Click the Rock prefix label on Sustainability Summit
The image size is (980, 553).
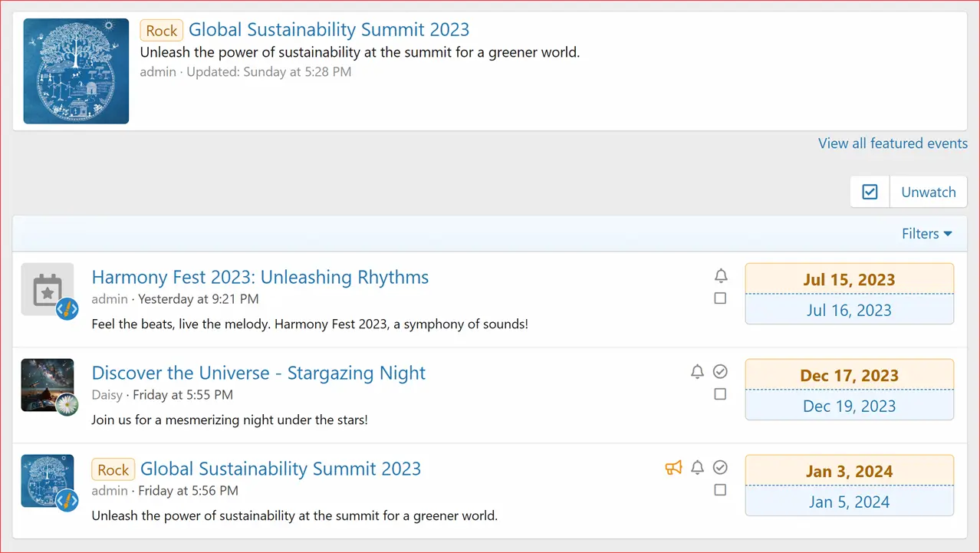tap(113, 468)
